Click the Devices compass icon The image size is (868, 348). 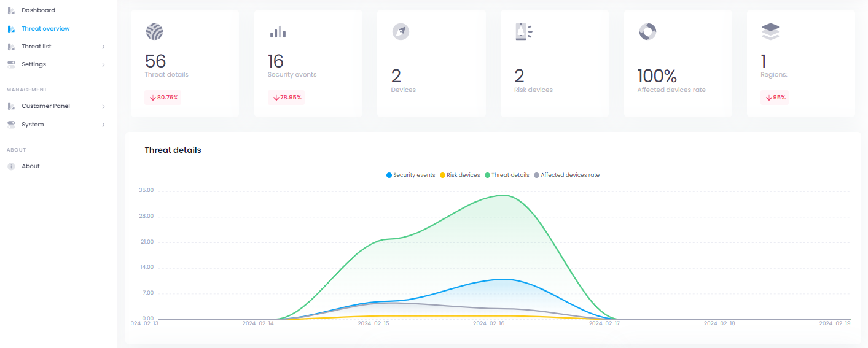pos(401,31)
